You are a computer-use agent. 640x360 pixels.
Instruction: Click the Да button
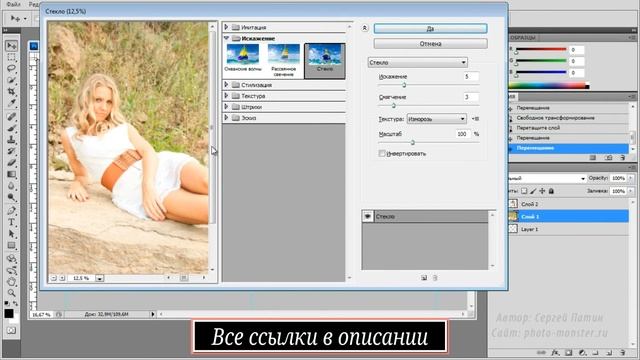click(x=430, y=29)
